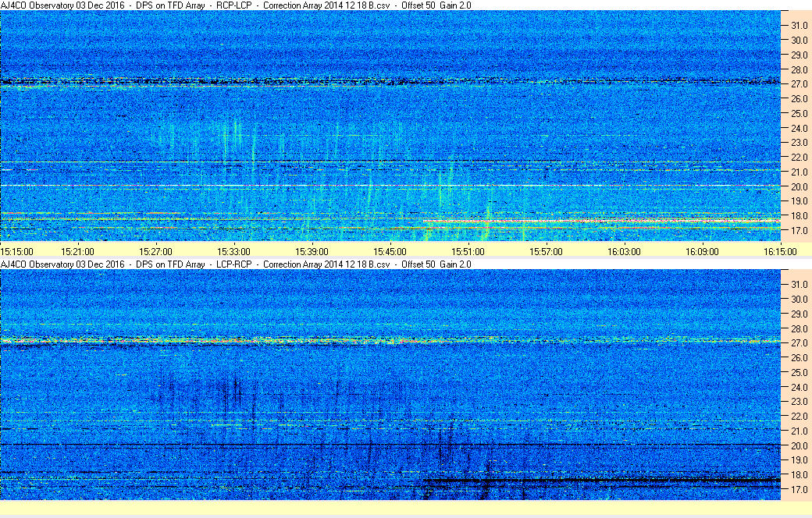Click 17.0 frequency label on LCP-RCP chart

(x=799, y=490)
